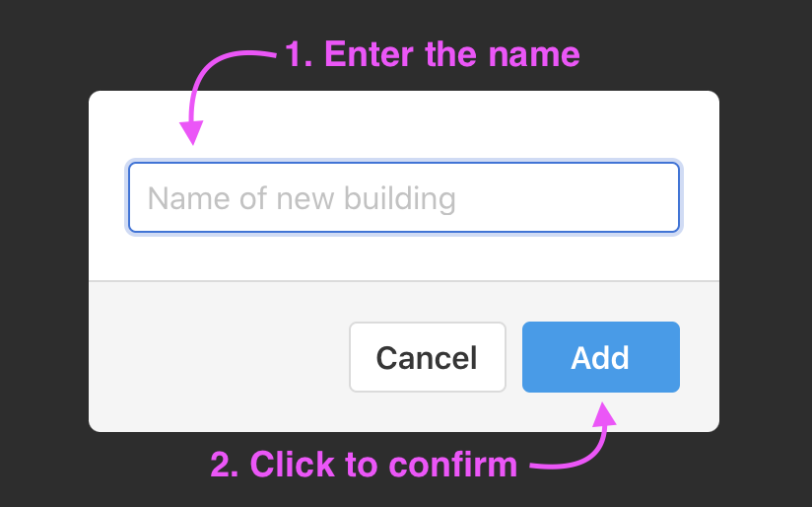Image resolution: width=812 pixels, height=507 pixels.
Task: Click the gray footer area left of Cancel
Action: [x=218, y=357]
